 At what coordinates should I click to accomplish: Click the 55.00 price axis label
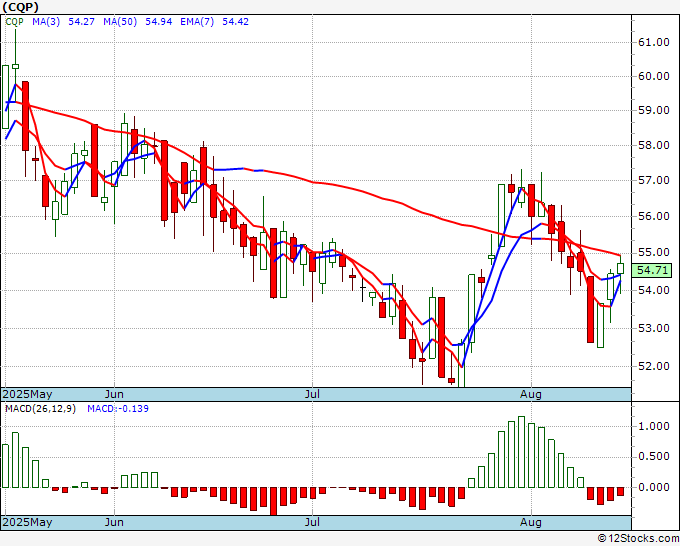pos(654,252)
